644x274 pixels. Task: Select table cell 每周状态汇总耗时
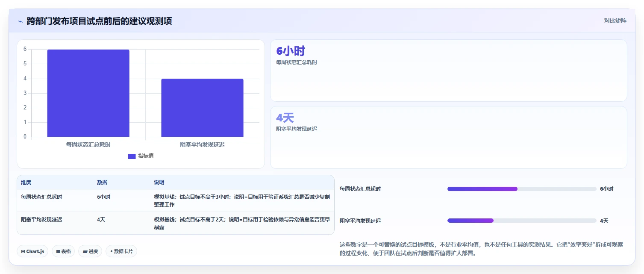(41, 197)
